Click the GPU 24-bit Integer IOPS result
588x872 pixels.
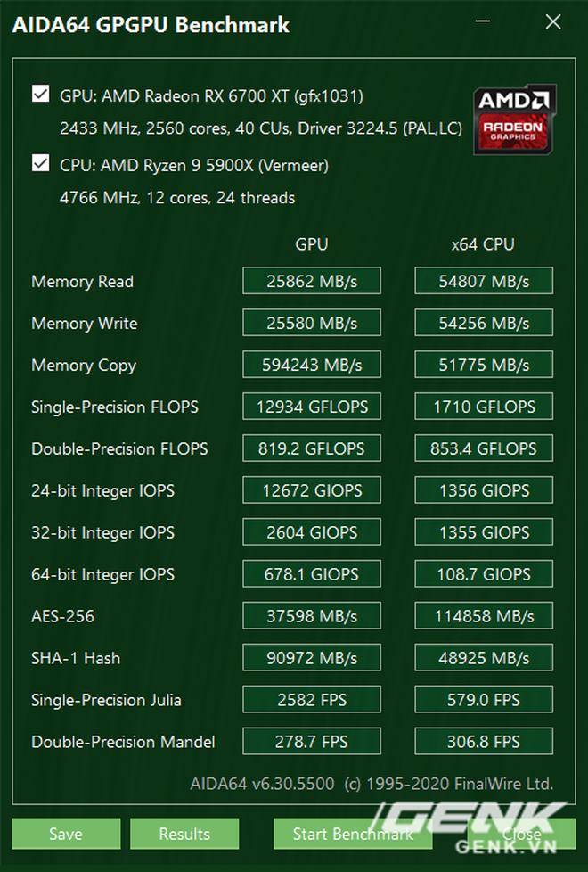(312, 490)
